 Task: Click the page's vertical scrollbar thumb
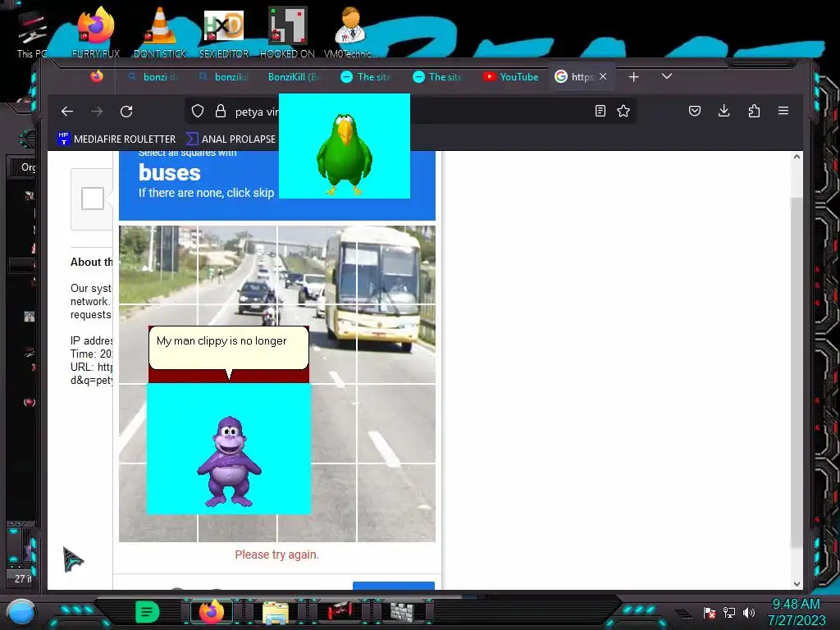tap(797, 372)
